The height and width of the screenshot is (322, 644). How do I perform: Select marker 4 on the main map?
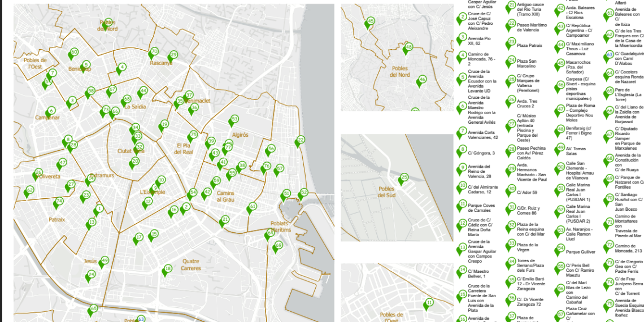point(121,69)
